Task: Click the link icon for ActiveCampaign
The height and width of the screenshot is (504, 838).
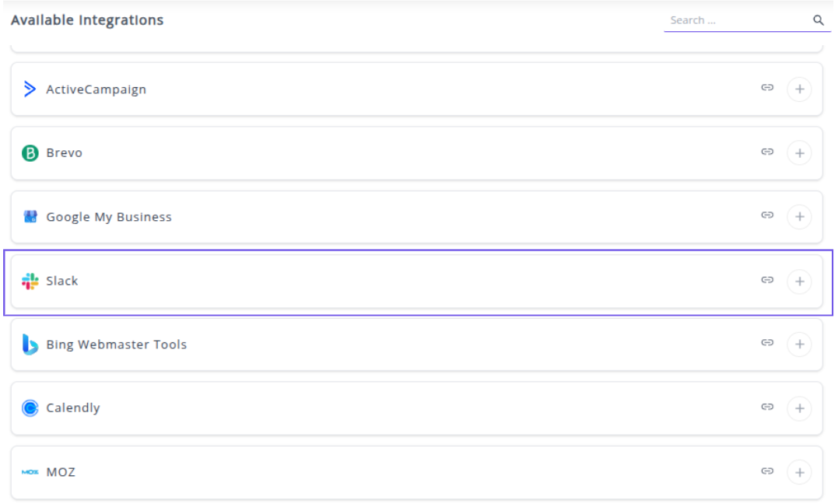Action: [x=767, y=88]
